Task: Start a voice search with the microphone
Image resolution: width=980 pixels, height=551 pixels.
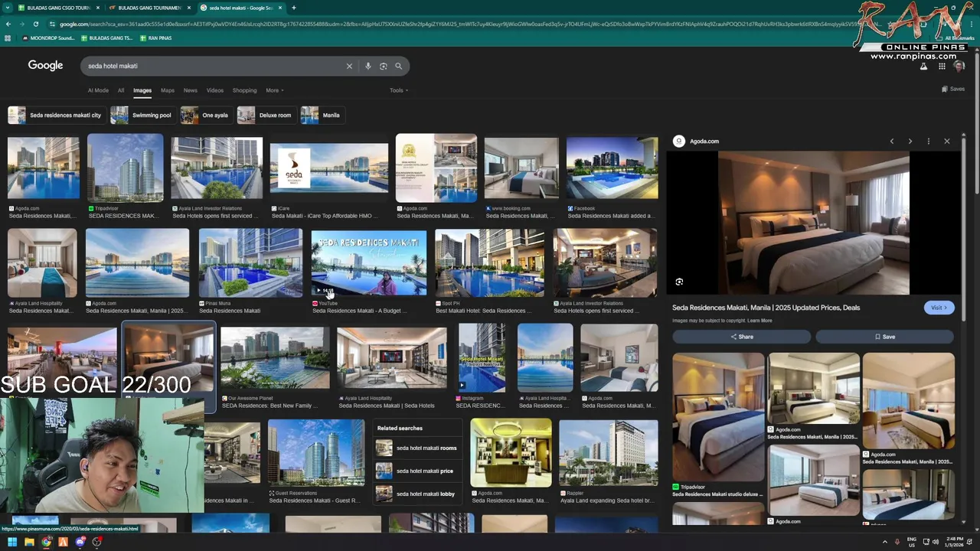Action: pyautogui.click(x=368, y=66)
